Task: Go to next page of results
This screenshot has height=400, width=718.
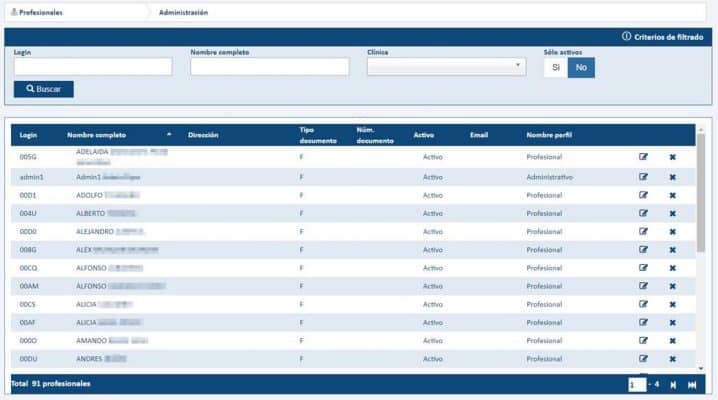Action: (672, 384)
